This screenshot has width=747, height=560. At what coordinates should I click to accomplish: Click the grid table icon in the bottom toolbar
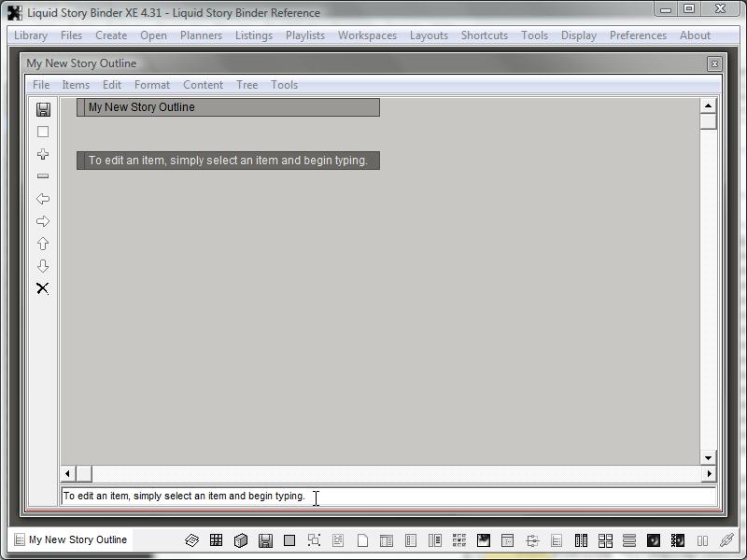pyautogui.click(x=216, y=539)
